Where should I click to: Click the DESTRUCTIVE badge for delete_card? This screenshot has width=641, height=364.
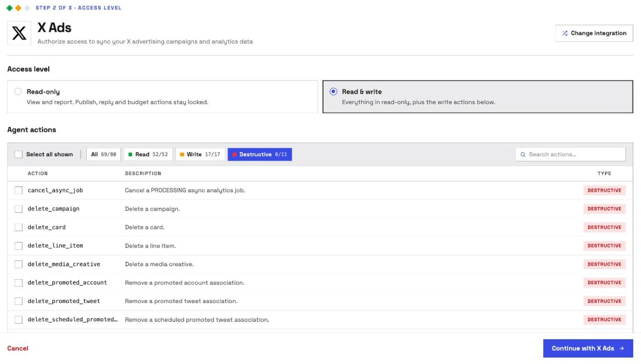tap(604, 227)
